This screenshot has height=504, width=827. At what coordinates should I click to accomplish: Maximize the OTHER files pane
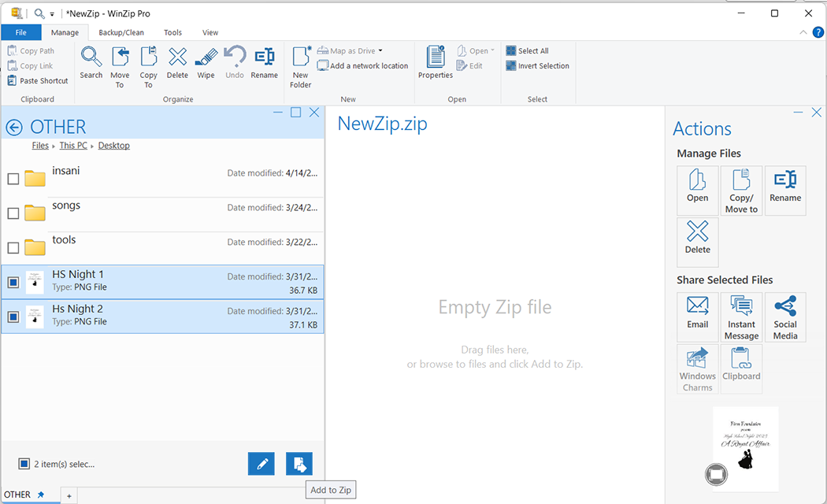coord(296,113)
